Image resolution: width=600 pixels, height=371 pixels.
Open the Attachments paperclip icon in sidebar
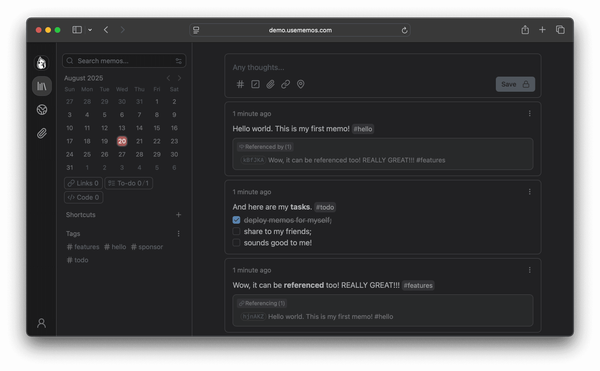coord(42,133)
